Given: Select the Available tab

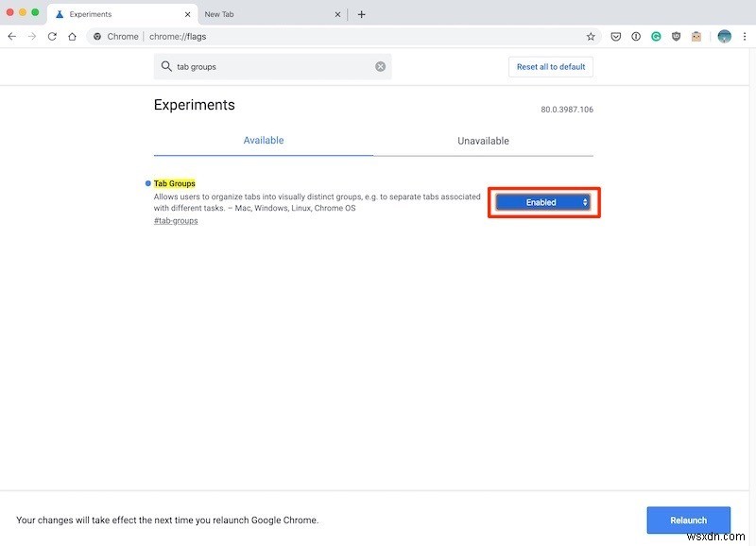Looking at the screenshot, I should [263, 140].
